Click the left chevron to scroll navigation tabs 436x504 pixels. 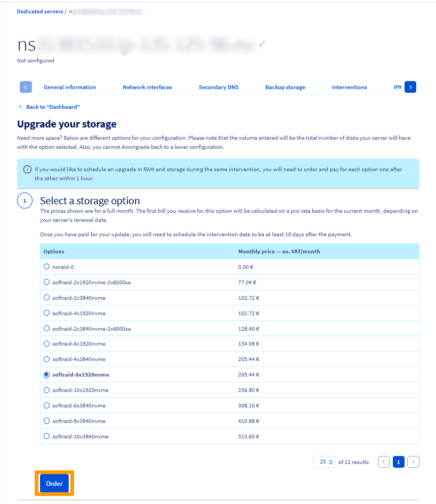point(26,86)
